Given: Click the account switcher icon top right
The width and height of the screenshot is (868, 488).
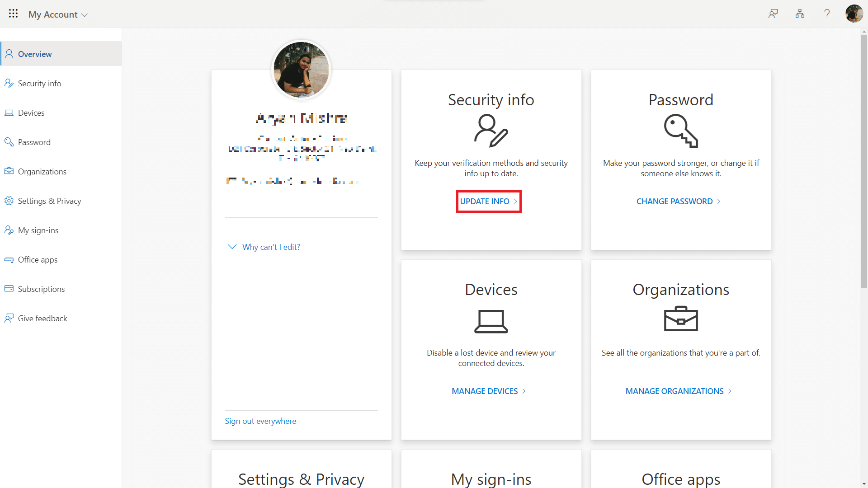Looking at the screenshot, I should pos(854,14).
